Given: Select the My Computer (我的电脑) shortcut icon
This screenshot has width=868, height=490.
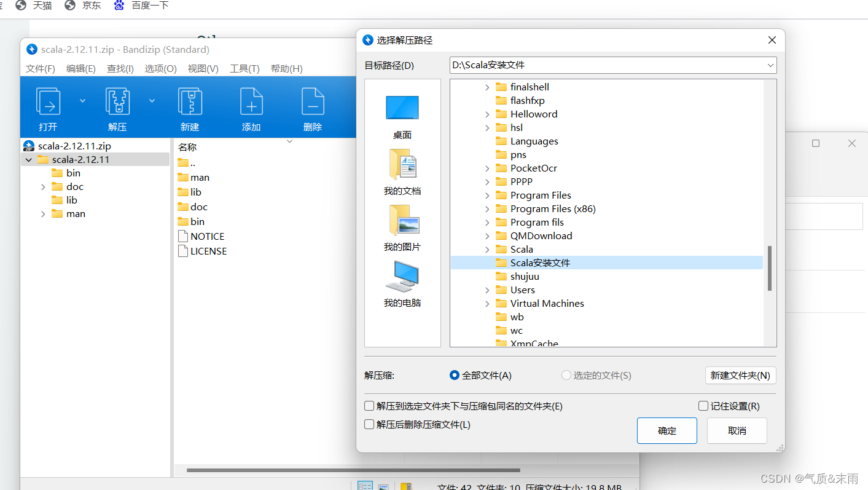Looking at the screenshot, I should (x=402, y=277).
